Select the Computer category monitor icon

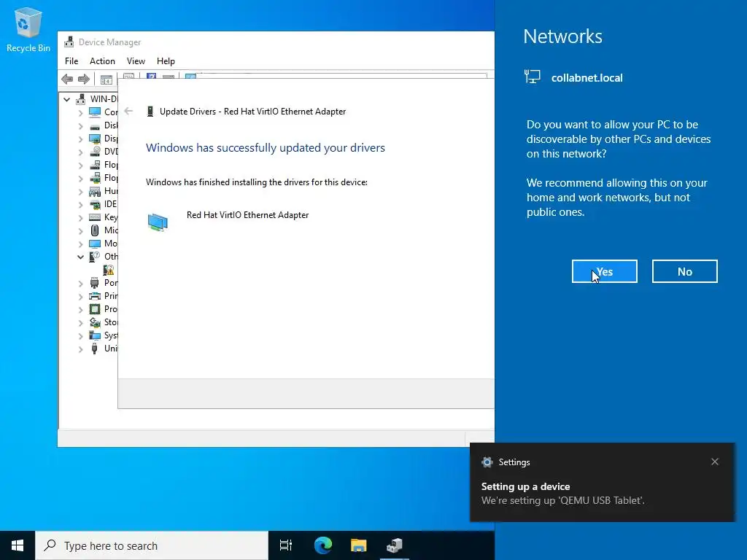[x=95, y=112]
